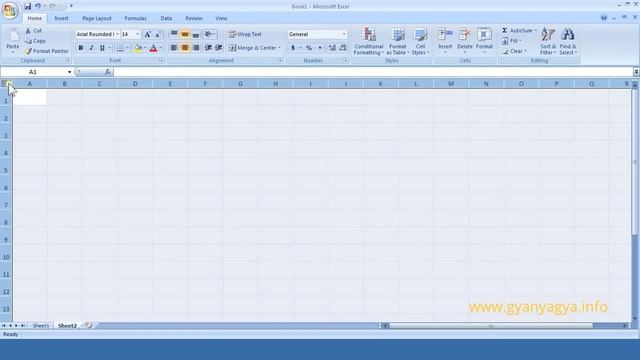Image resolution: width=640 pixels, height=360 pixels.
Task: Toggle Center horizontal alignment
Action: 185,48
